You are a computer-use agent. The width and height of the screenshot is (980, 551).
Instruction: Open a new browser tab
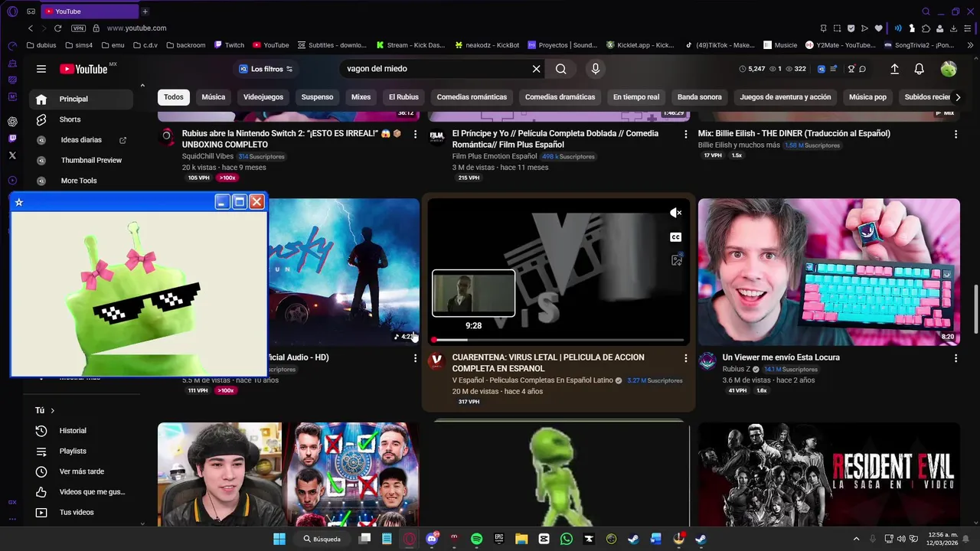point(145,11)
